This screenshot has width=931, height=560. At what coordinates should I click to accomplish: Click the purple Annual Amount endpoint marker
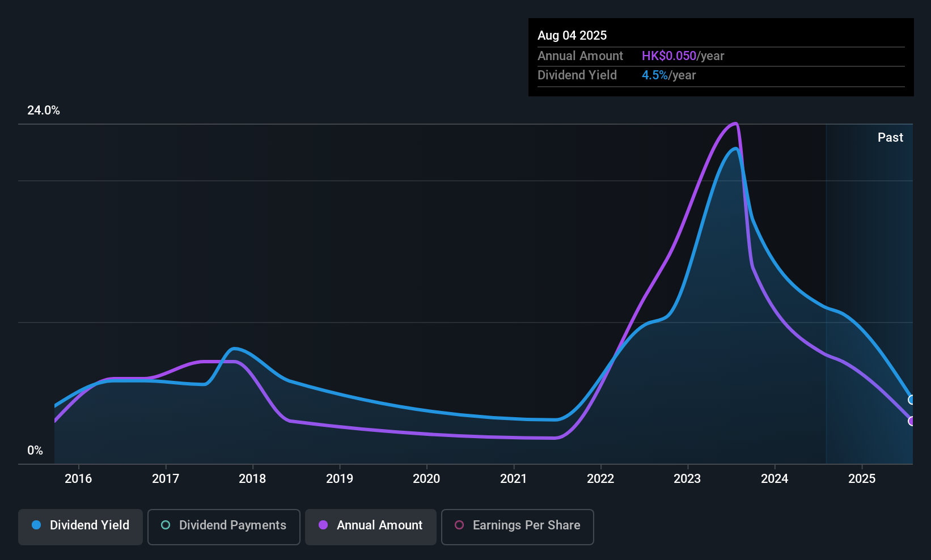(x=912, y=421)
